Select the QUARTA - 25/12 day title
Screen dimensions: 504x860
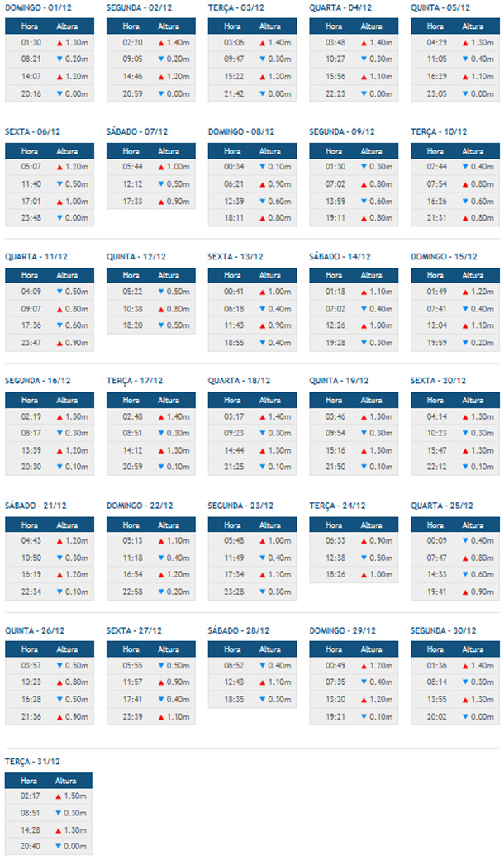point(442,506)
